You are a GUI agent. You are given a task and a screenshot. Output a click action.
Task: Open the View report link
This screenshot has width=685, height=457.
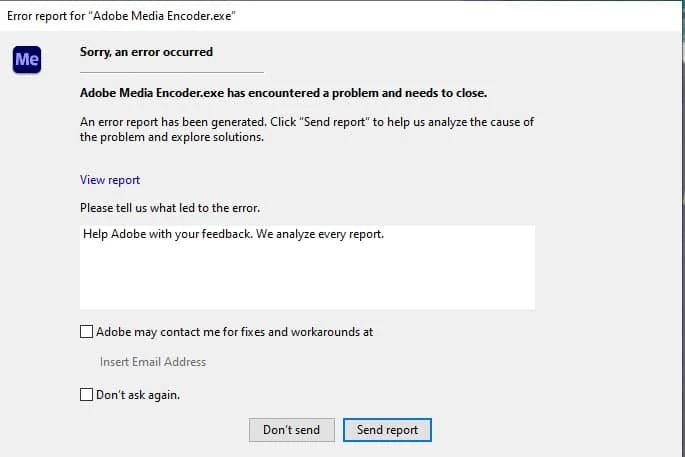pos(110,180)
